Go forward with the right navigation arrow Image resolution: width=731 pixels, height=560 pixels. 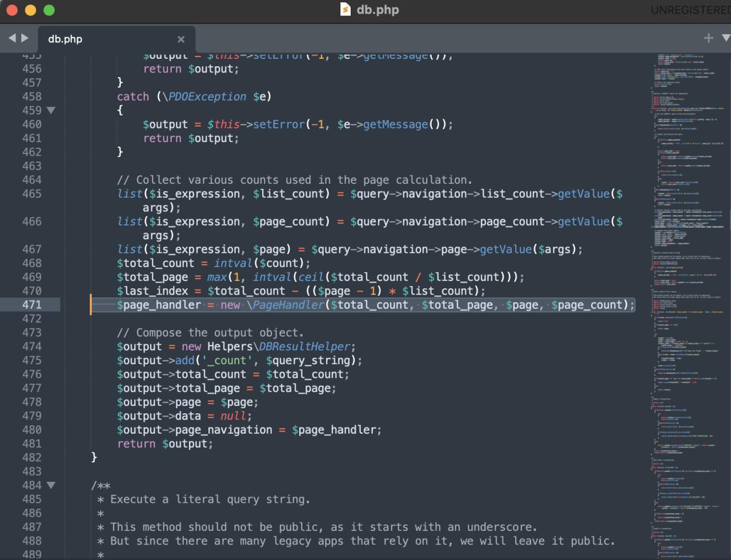pos(25,38)
